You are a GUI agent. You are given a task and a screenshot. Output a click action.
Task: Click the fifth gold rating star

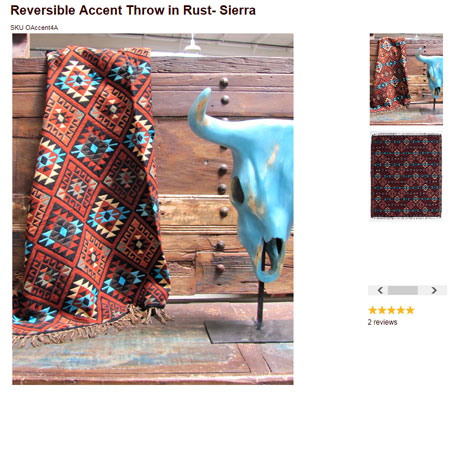pyautogui.click(x=410, y=310)
